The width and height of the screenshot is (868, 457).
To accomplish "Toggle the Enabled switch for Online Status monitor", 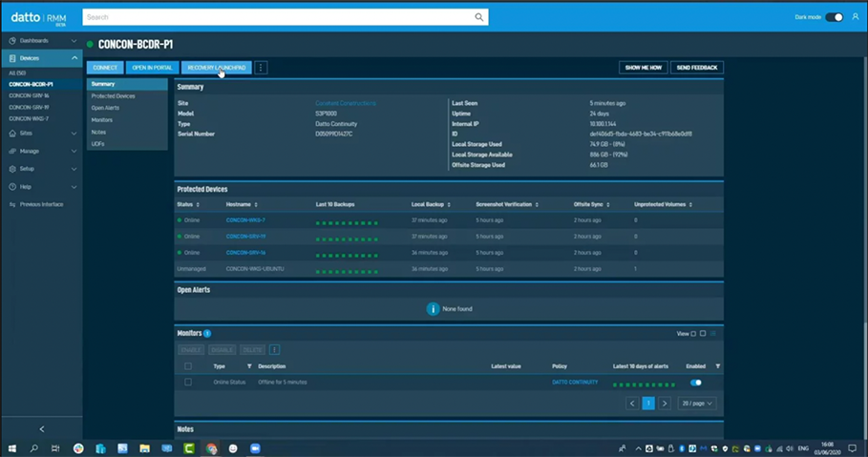I will point(696,383).
